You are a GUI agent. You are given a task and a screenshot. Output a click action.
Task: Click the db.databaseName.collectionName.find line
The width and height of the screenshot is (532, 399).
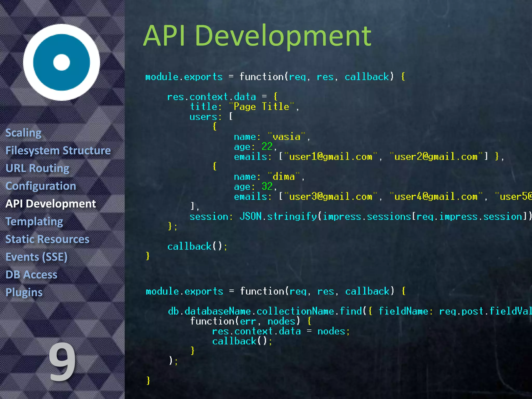point(350,311)
